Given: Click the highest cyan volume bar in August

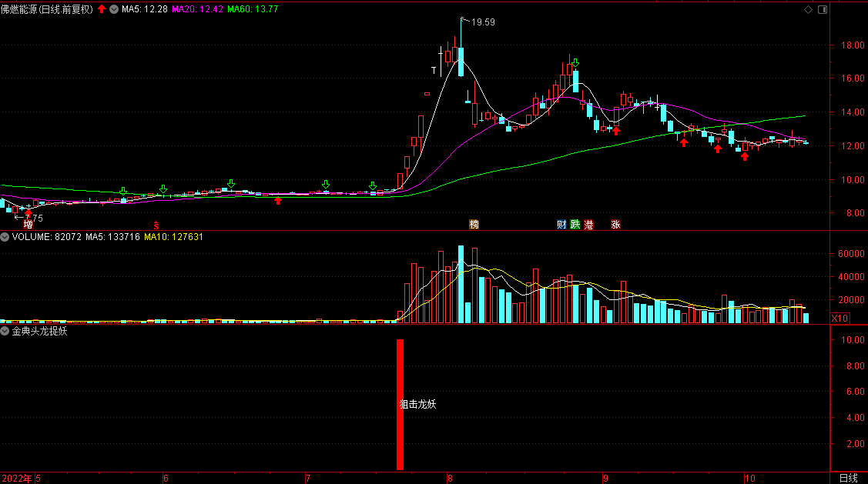Looking at the screenshot, I should [x=461, y=284].
